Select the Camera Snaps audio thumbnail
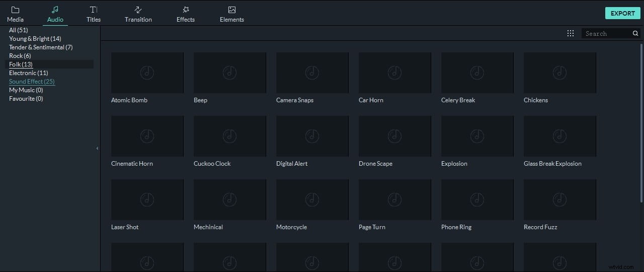Screen dimensions: 644x272 pos(312,73)
